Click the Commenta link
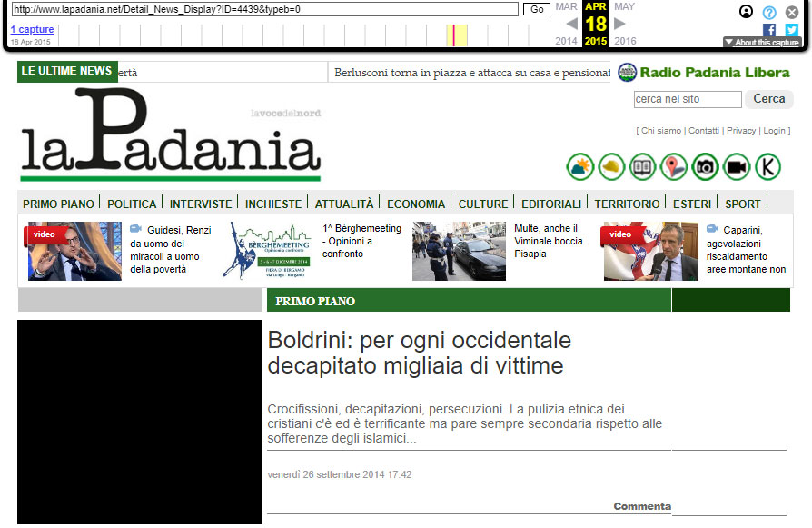Viewport: 812px width, 528px height. [x=642, y=506]
